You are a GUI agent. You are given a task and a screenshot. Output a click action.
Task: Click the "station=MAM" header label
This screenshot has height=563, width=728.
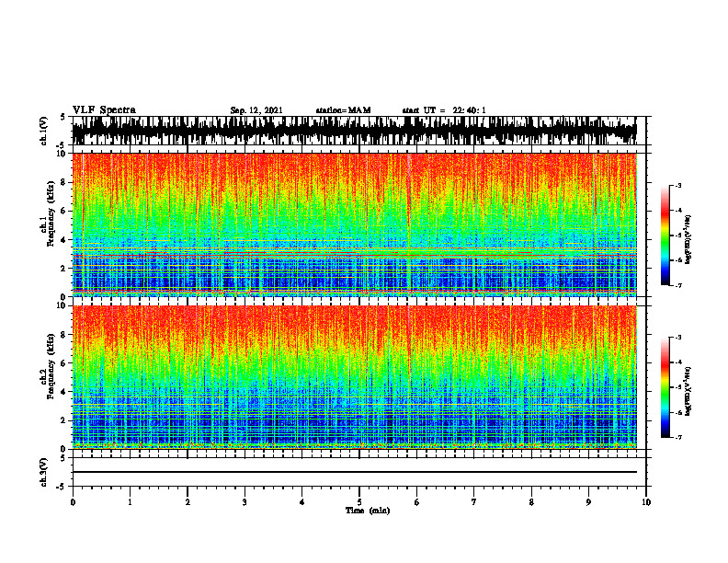point(344,110)
